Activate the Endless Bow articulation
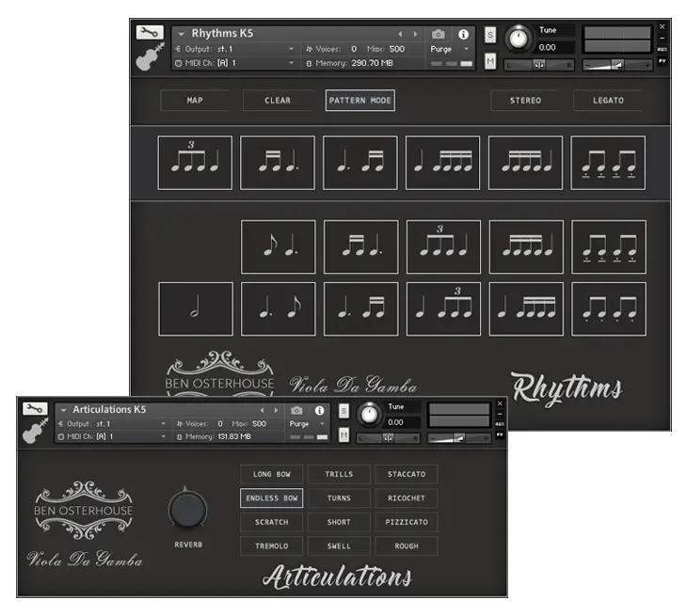Viewport: 687px width, 616px height. click(272, 498)
